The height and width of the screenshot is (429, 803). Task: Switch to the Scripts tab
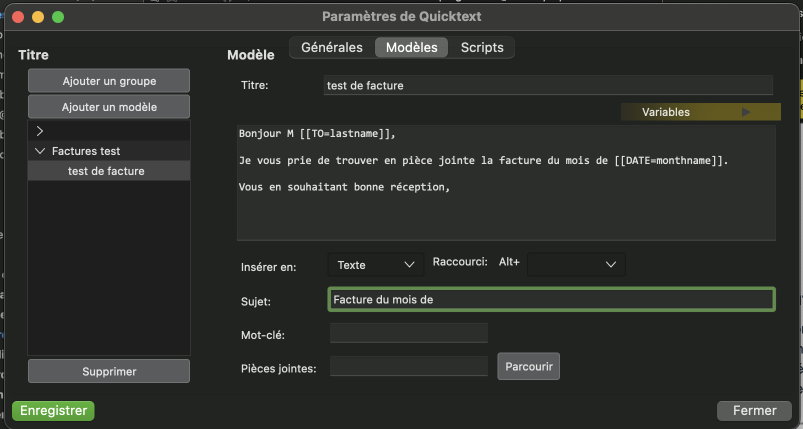(x=481, y=47)
